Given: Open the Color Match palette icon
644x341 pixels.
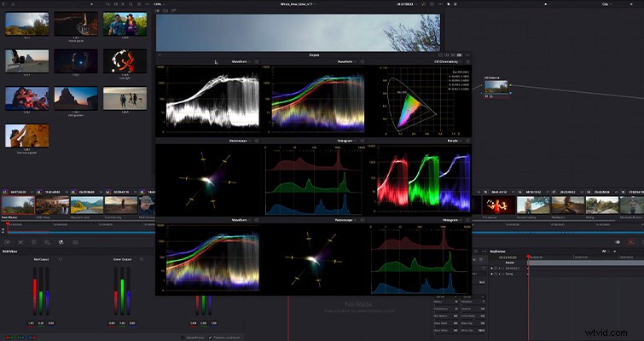Looking at the screenshot, I should [x=20, y=242].
